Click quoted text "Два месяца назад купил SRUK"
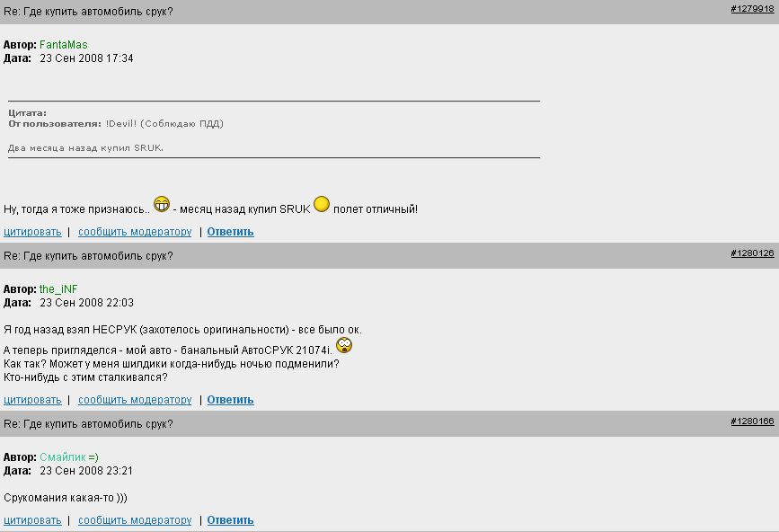Image resolution: width=779 pixels, height=532 pixels. pyautogui.click(x=86, y=147)
